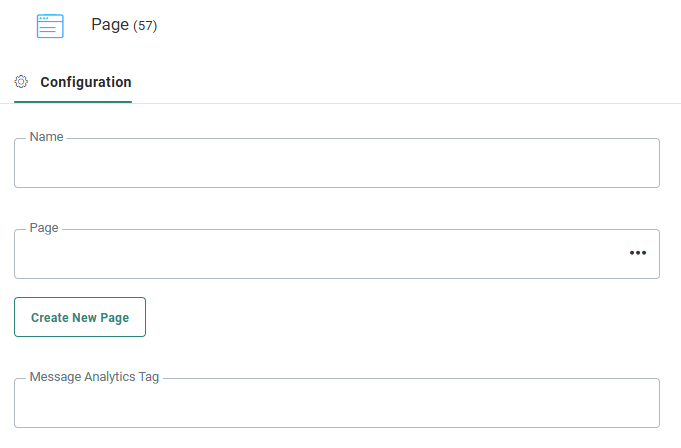Screen dimensions: 681x448
Task: Click the "Name" field label
Action: (47, 137)
